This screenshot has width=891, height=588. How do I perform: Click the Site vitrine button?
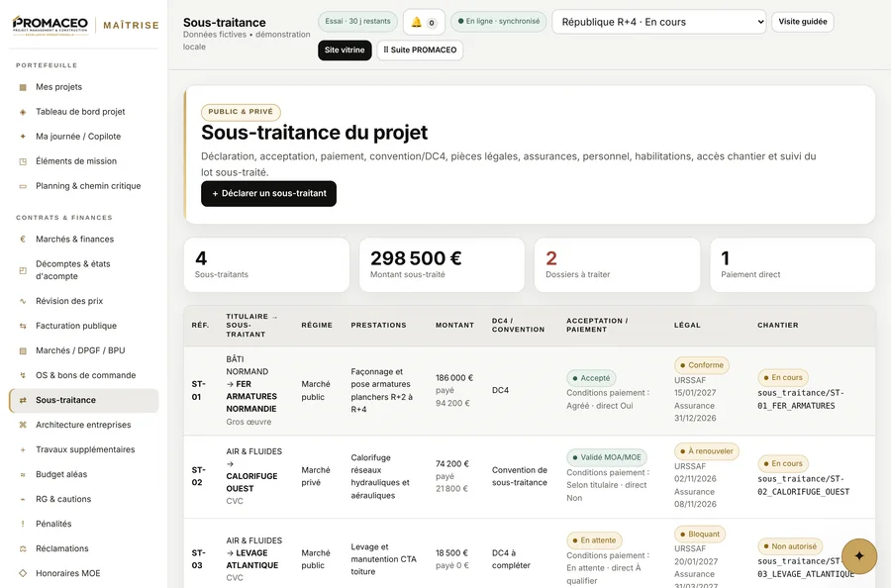tap(345, 50)
